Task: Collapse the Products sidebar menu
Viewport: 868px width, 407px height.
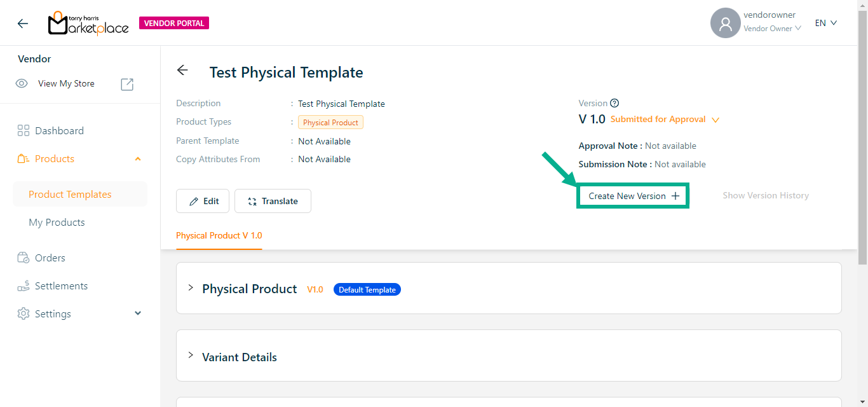Action: click(x=138, y=159)
